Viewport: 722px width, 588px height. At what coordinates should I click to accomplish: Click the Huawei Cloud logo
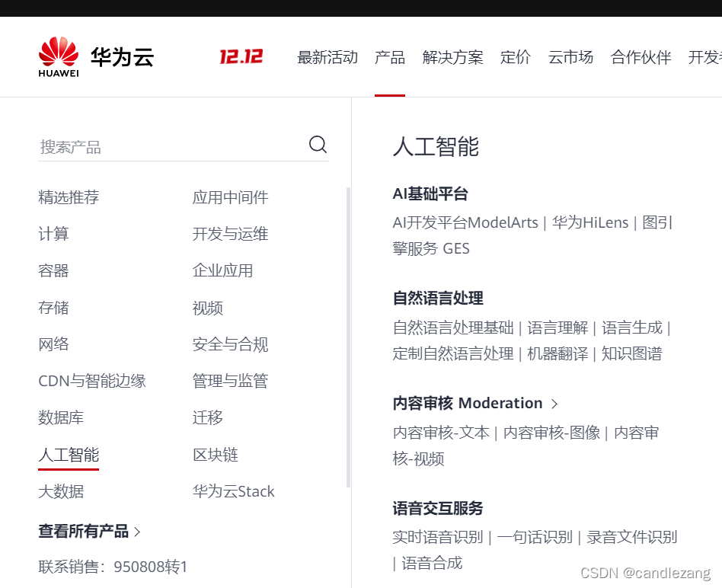(x=96, y=56)
